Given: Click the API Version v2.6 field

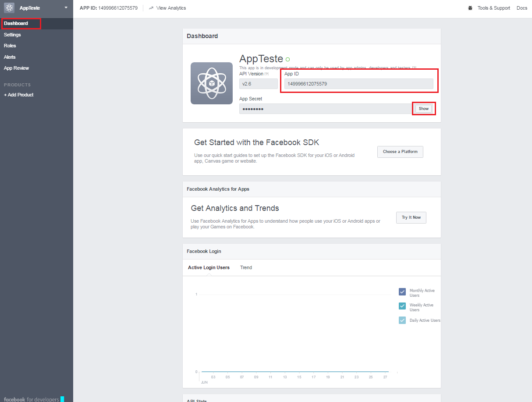Looking at the screenshot, I should [259, 84].
